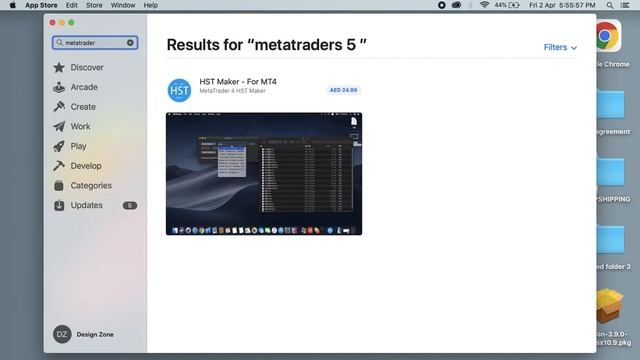Click the MetaTrader 4 HST Maker subtitle

pos(232,91)
